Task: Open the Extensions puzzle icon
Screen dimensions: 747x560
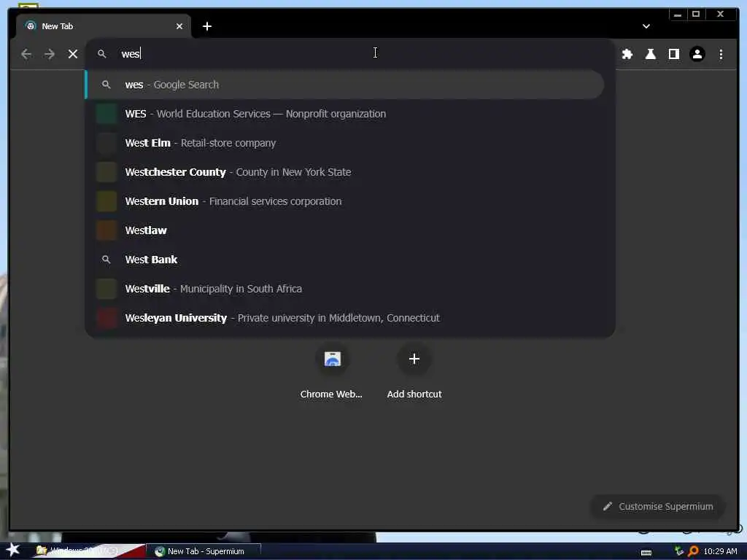Action: [627, 54]
